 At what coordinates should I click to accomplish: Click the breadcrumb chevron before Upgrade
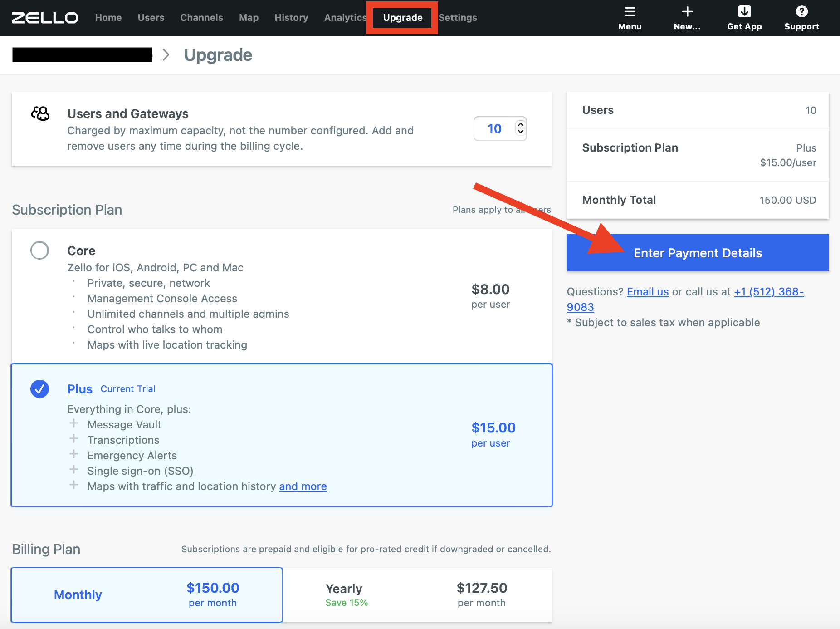point(166,55)
